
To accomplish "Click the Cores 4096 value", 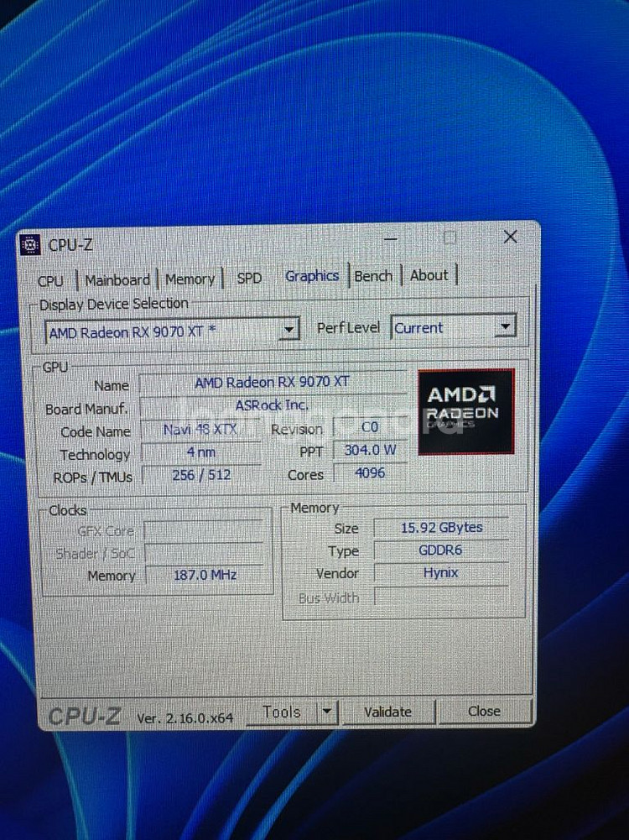I will [x=370, y=473].
